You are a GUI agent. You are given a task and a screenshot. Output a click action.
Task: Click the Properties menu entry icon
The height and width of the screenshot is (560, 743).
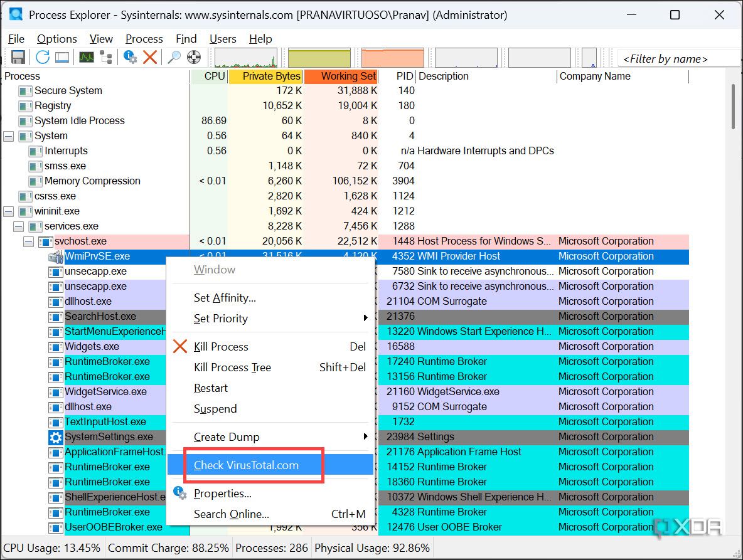pos(180,494)
